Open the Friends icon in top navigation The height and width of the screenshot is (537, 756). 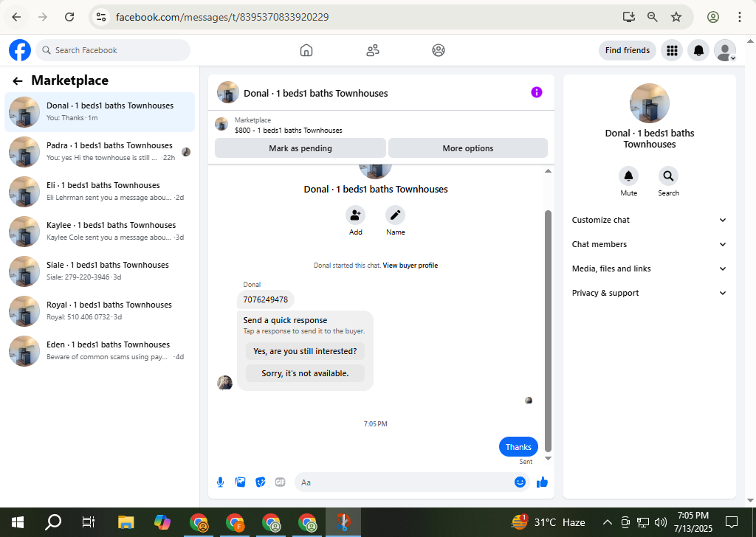point(373,50)
